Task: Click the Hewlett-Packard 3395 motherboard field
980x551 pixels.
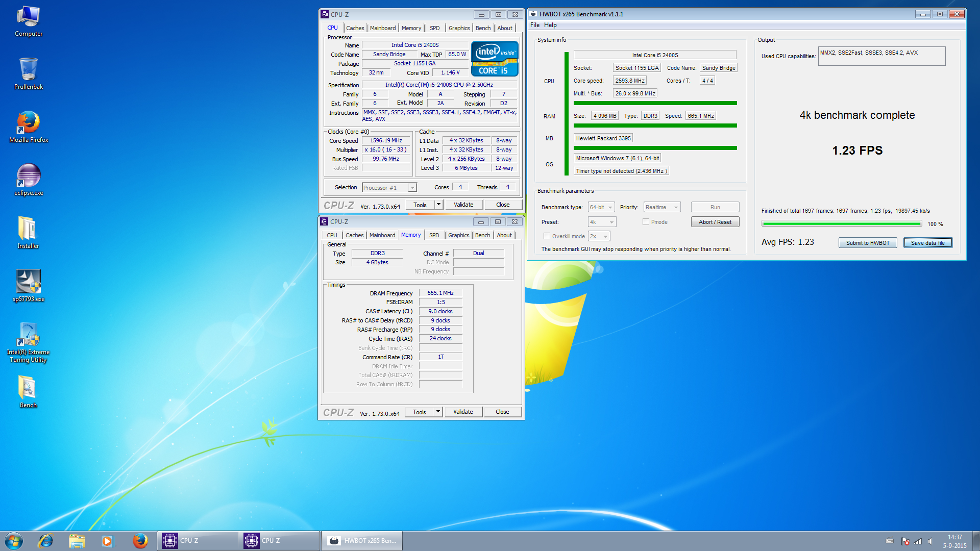Action: click(x=603, y=138)
